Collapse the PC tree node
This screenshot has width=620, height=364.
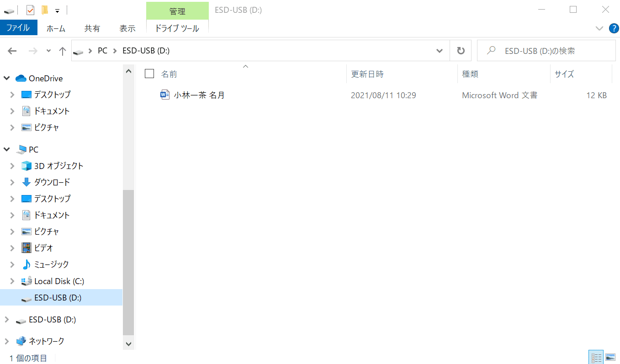7,149
